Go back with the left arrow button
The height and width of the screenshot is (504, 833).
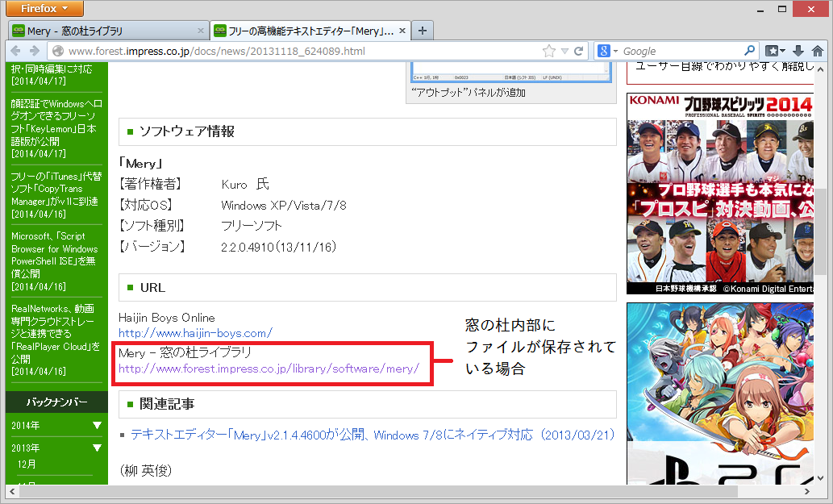pos(16,51)
